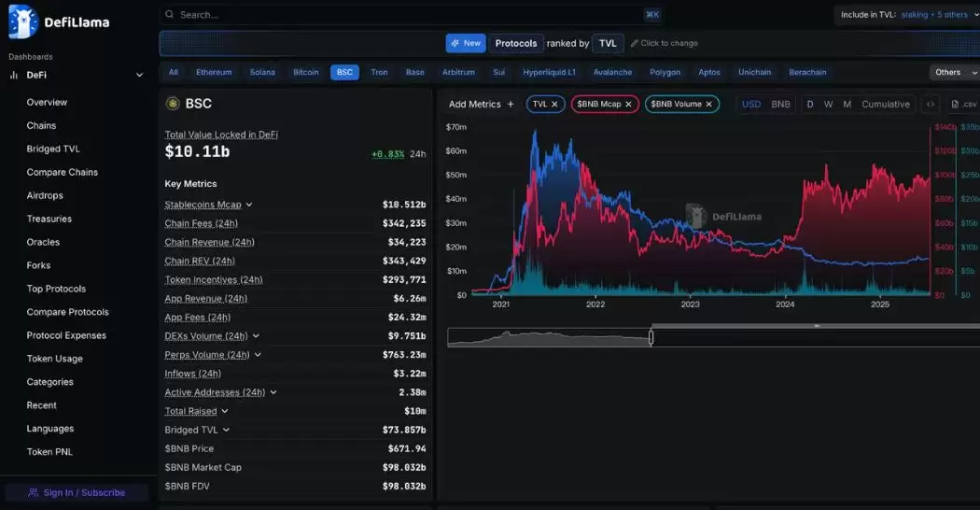Open Bridged TVL in the sidebar
The width and height of the screenshot is (980, 510).
point(53,149)
